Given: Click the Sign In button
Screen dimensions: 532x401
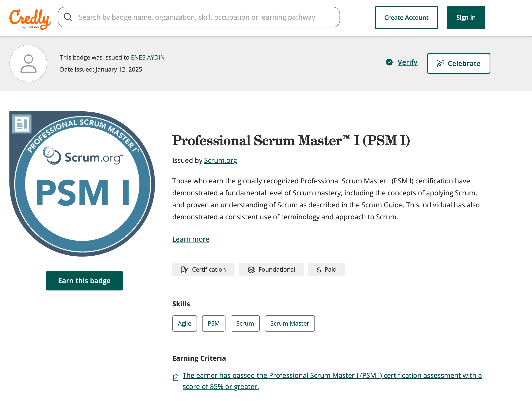Looking at the screenshot, I should tap(466, 18).
